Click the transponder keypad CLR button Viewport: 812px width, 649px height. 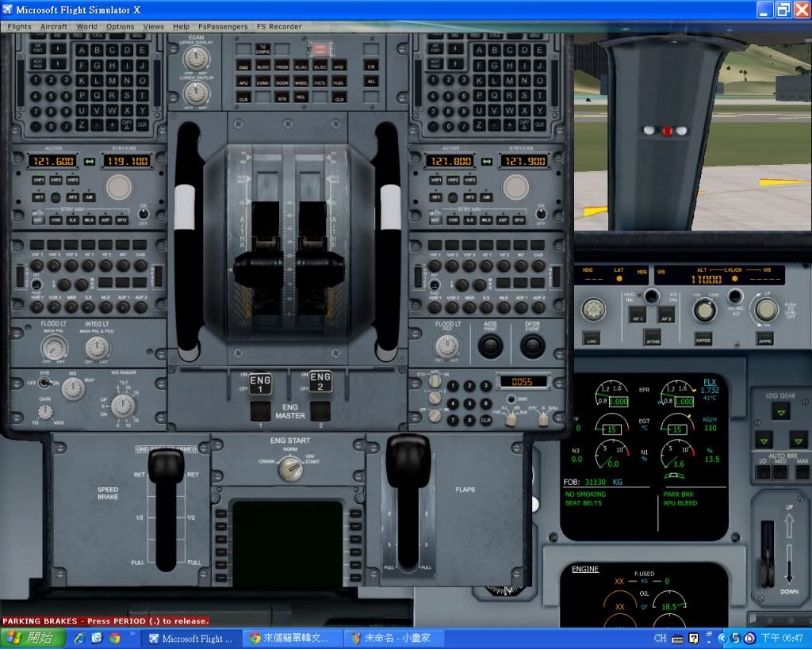point(485,420)
